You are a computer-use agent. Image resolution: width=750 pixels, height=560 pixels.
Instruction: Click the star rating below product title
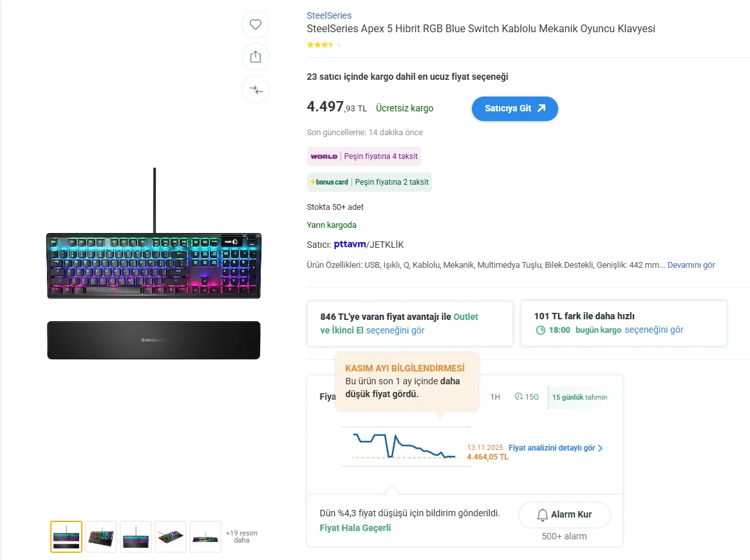click(x=324, y=45)
